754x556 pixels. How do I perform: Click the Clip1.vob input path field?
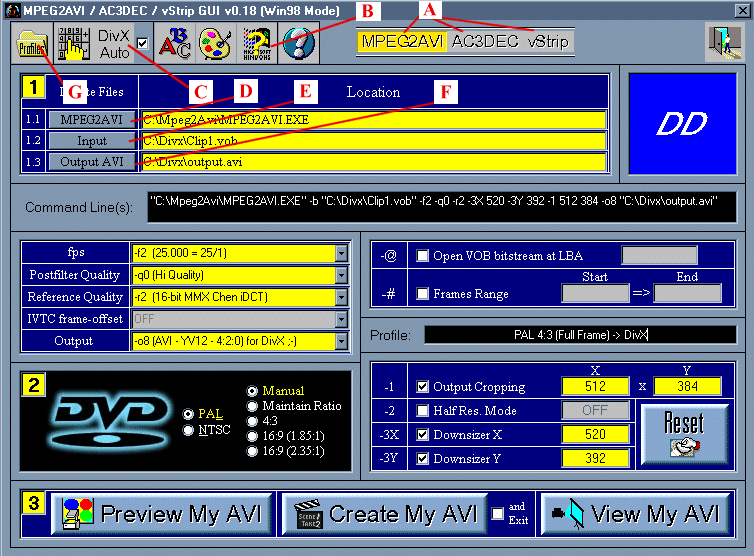tap(374, 141)
